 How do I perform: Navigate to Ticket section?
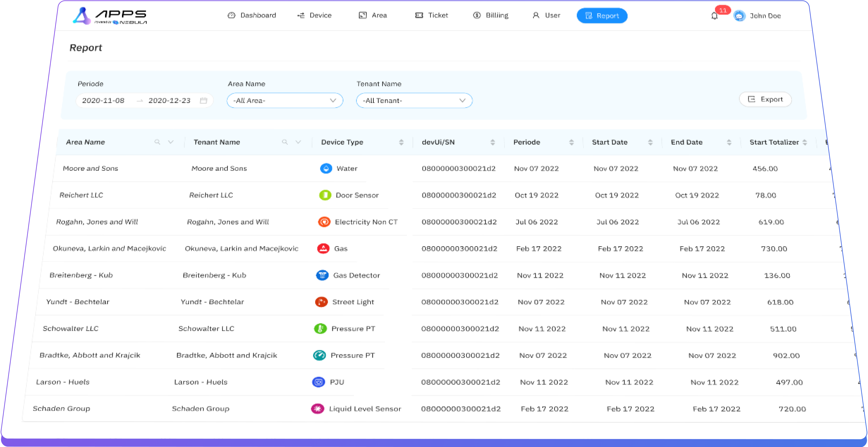pos(431,15)
